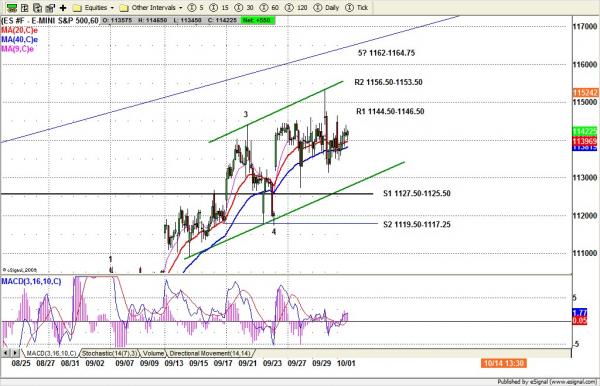
Task: Click the red 0.05 MACD signal marker
Action: [x=580, y=321]
